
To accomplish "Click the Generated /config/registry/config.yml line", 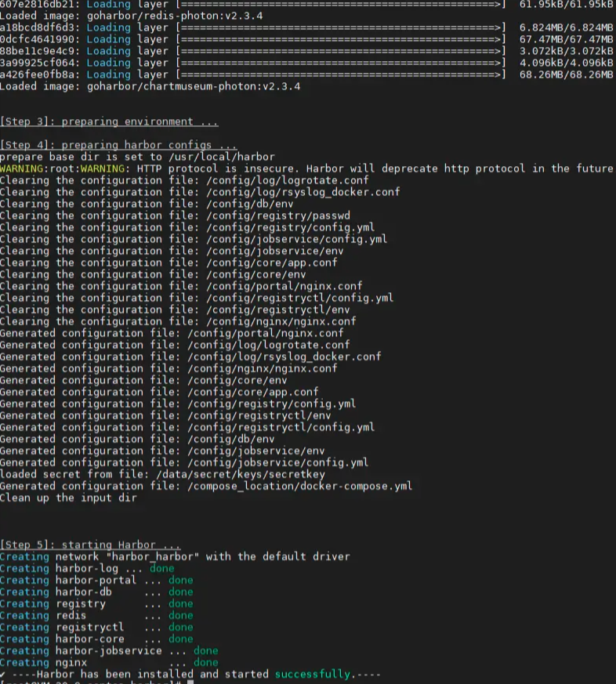I will point(178,404).
